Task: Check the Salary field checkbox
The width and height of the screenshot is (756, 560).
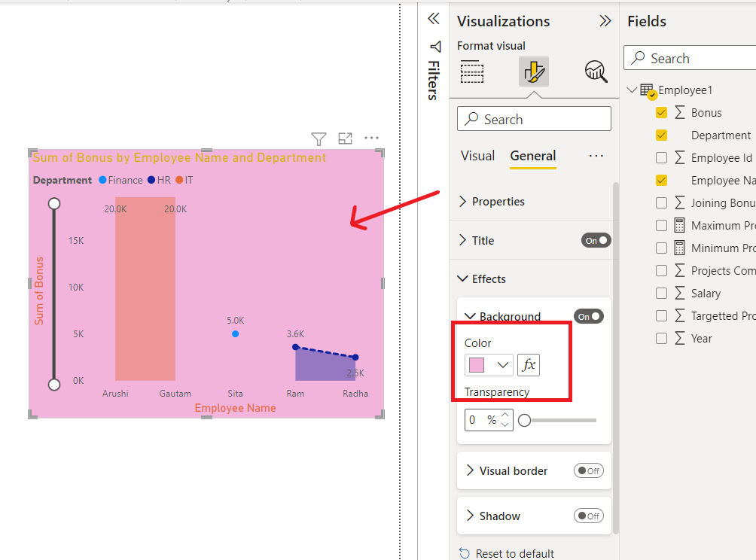Action: pyautogui.click(x=661, y=293)
